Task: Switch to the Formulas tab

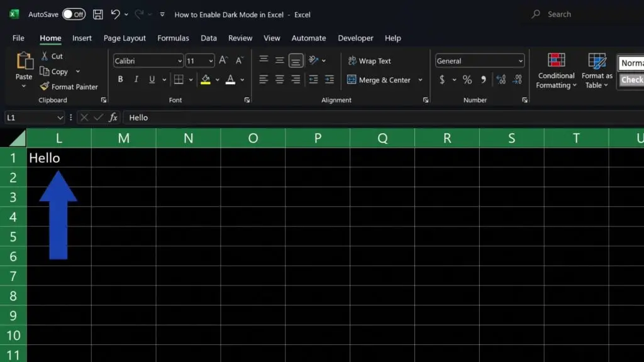Action: (173, 38)
